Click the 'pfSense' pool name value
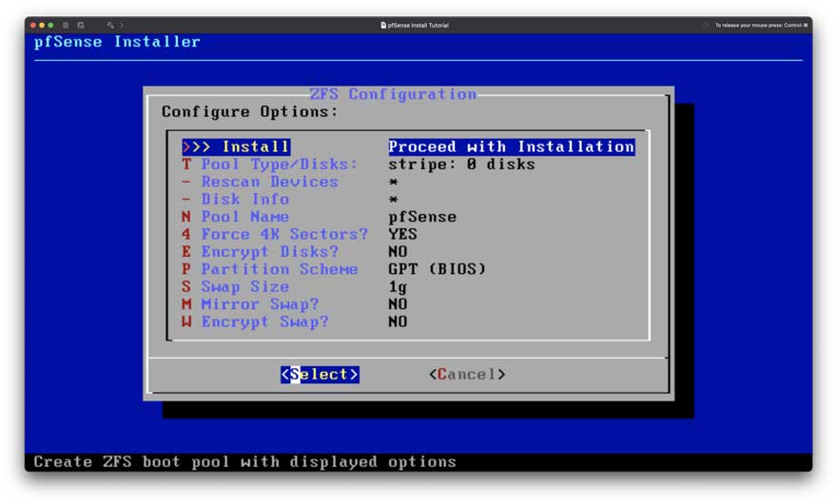Screen dimensions: 837x504 coord(422,217)
